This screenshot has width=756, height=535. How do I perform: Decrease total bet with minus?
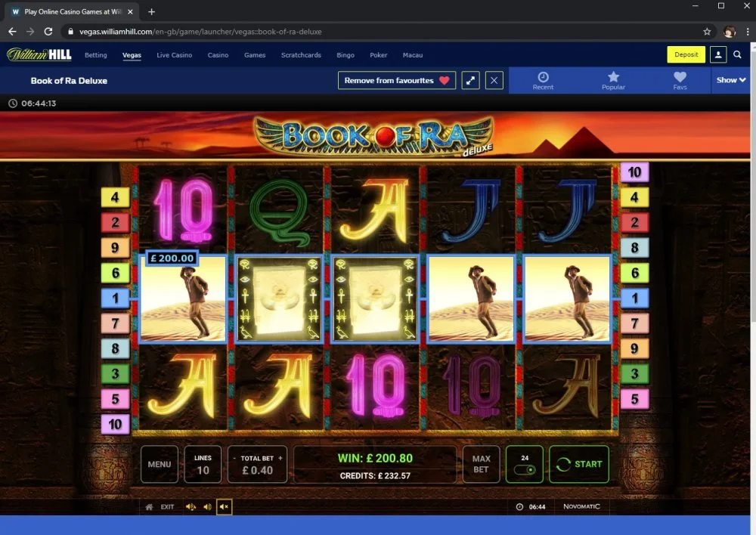tap(234, 459)
